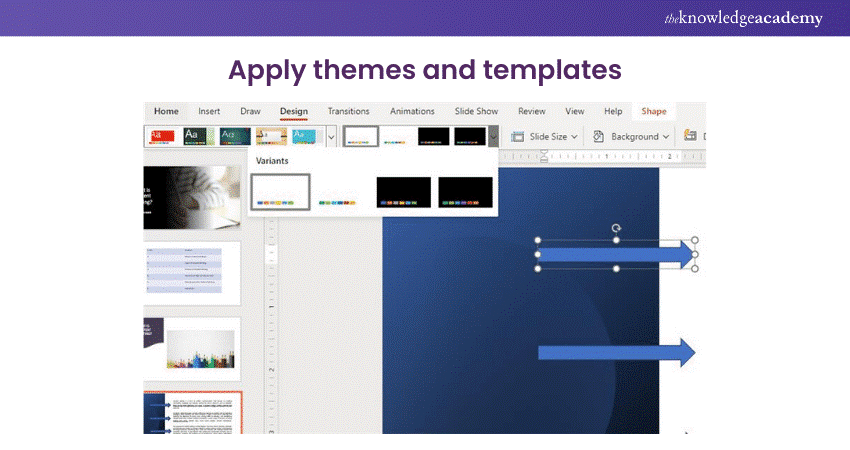
Task: Pick the orange striped theme thumbnail
Action: (x=271, y=136)
